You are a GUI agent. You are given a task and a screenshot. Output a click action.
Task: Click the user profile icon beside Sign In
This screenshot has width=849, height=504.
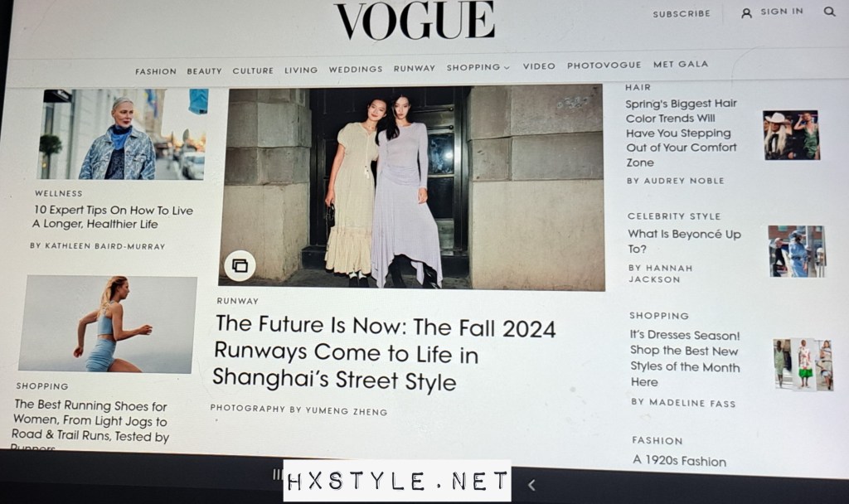click(746, 13)
